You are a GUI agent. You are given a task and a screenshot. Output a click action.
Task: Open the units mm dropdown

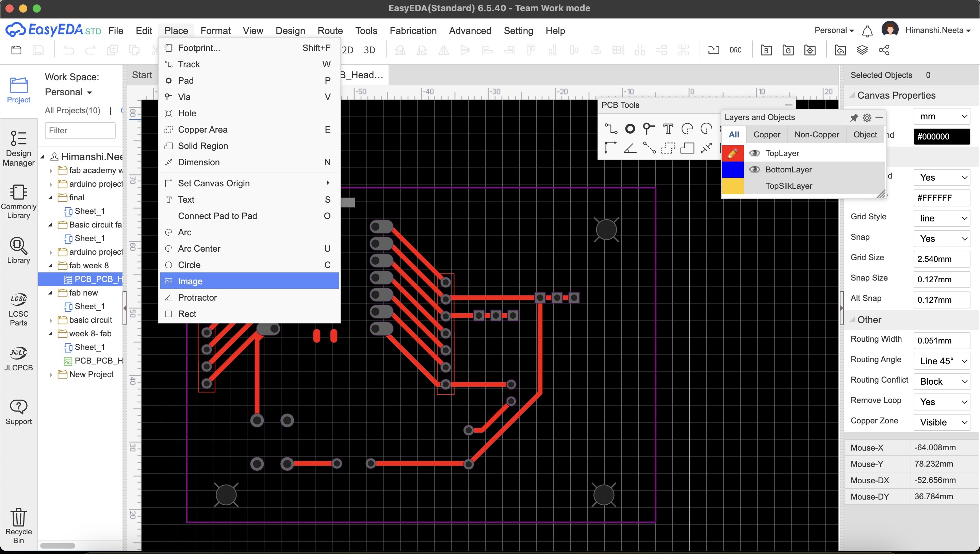coord(942,116)
